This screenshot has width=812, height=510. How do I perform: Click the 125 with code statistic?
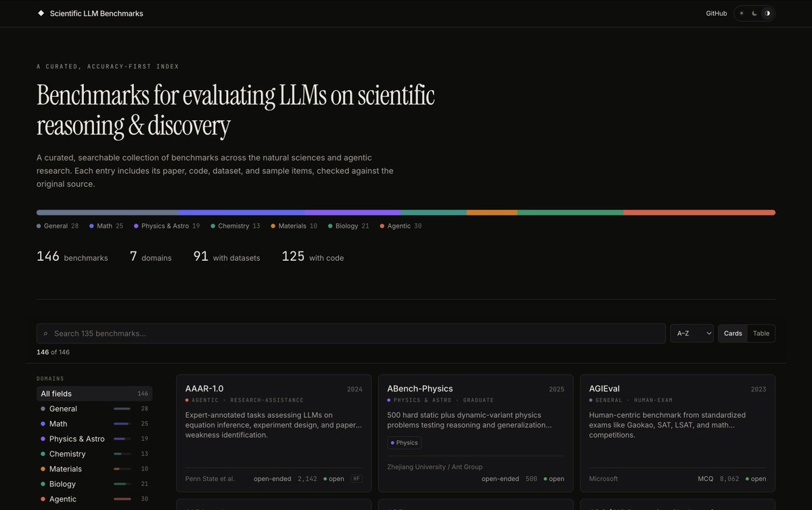coord(313,257)
